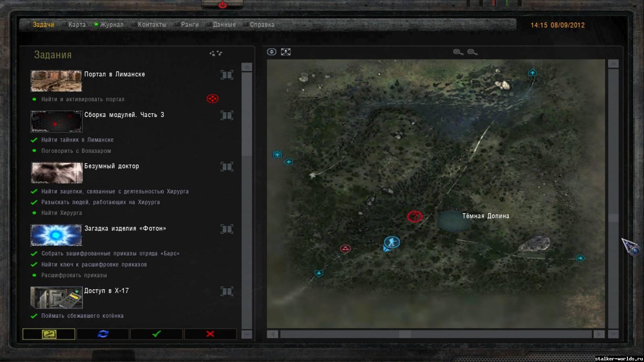Click the map vertical scrollbar thumb

[x=613, y=218]
